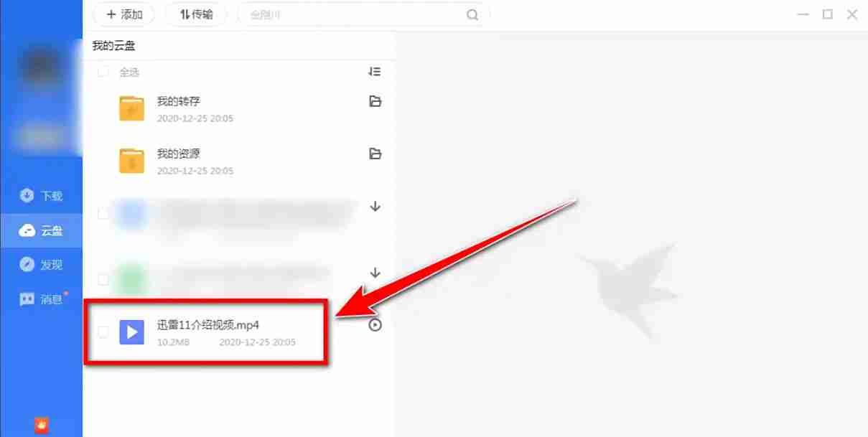868x437 pixels.
Task: Open the flame icon at sidebar bottom
Action: coord(41,425)
